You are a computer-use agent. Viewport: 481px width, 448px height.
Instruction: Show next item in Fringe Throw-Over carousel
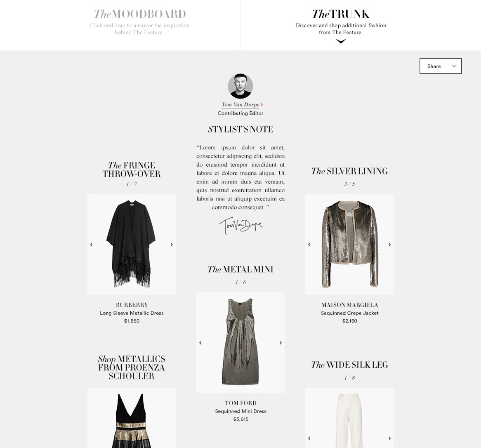(172, 245)
